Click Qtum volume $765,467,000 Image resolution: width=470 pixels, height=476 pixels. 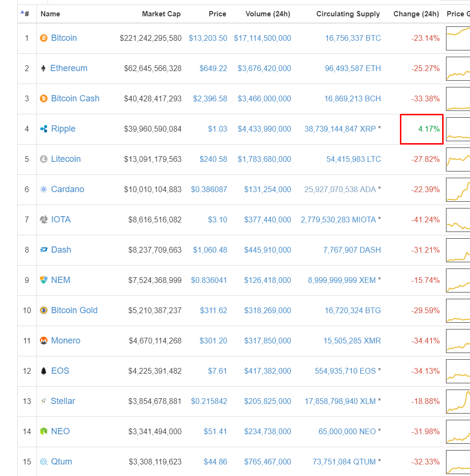coord(267,462)
